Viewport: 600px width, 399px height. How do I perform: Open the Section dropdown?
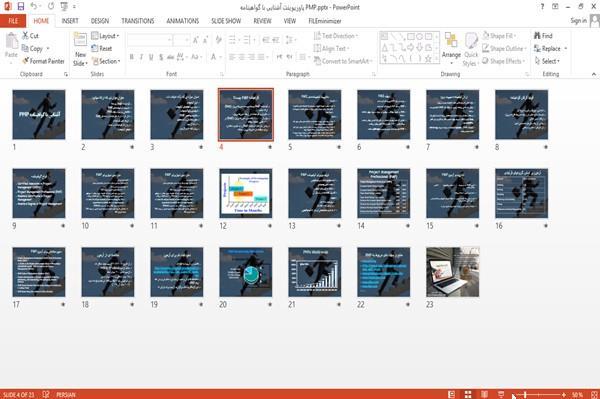pyautogui.click(x=106, y=61)
